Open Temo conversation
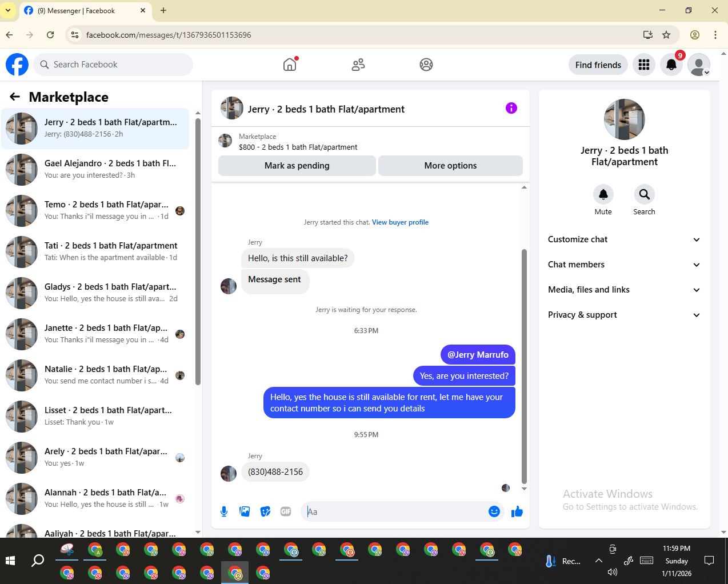Viewport: 728px width, 584px height. point(95,211)
